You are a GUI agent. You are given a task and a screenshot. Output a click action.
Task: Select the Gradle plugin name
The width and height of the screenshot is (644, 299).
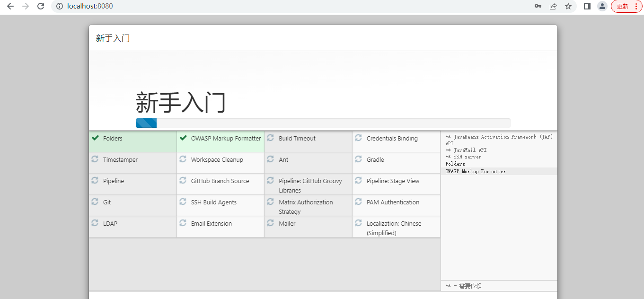[x=375, y=160]
